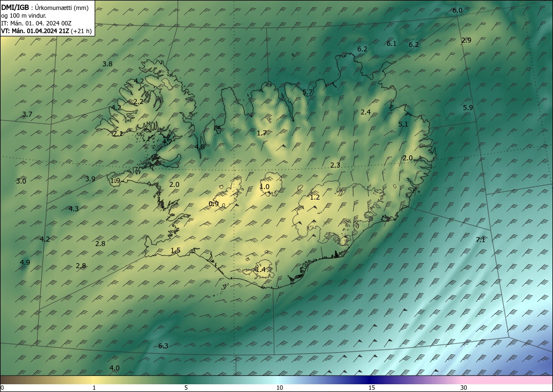This screenshot has width=553, height=392.
Task: Click the map value 2.9
Action: (466, 40)
